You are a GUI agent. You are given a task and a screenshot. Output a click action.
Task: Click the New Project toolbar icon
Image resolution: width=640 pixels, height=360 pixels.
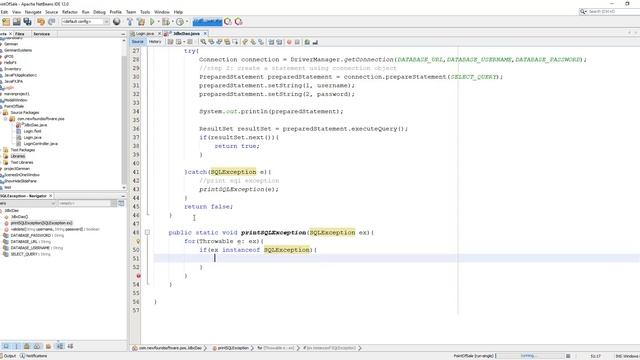[x=6, y=22]
